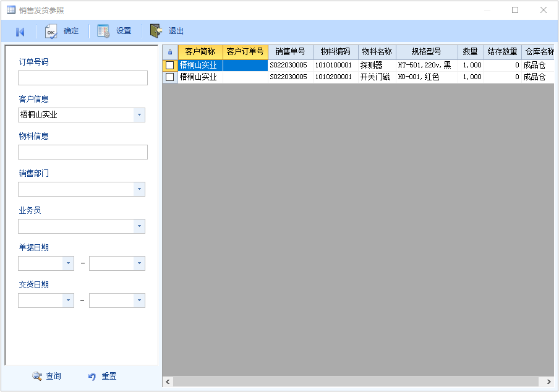The image size is (559, 392).
Task: Open the 客户信息 dropdown arrow
Action: click(139, 115)
